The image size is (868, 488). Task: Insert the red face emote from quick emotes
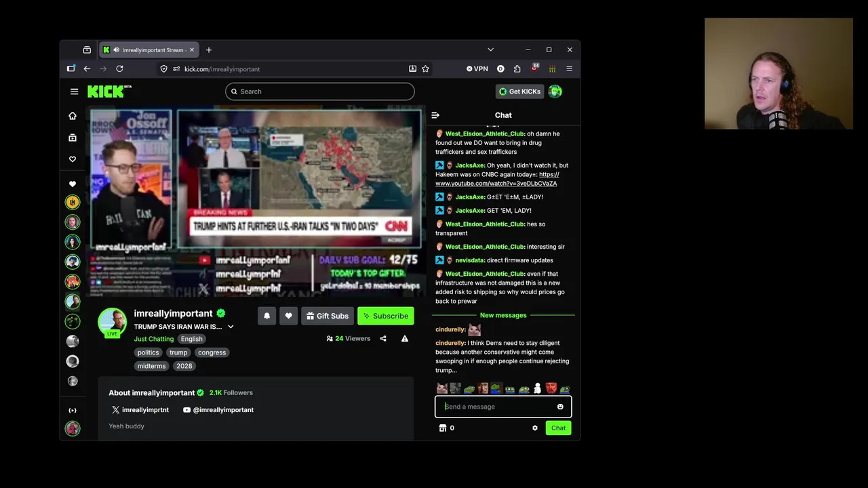(551, 388)
